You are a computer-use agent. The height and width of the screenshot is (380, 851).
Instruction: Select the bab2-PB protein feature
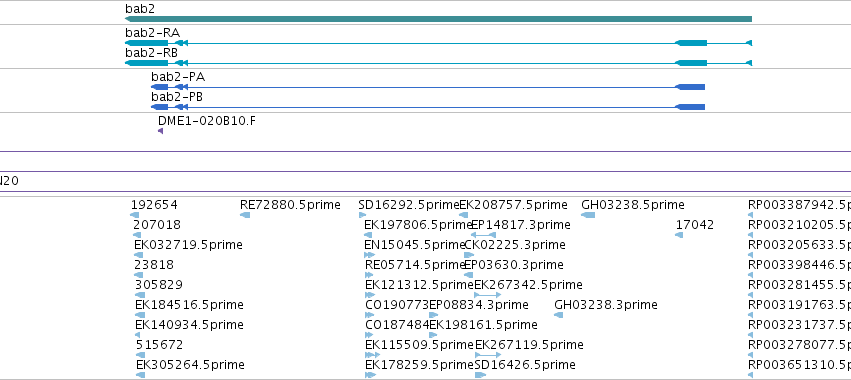[x=428, y=107]
